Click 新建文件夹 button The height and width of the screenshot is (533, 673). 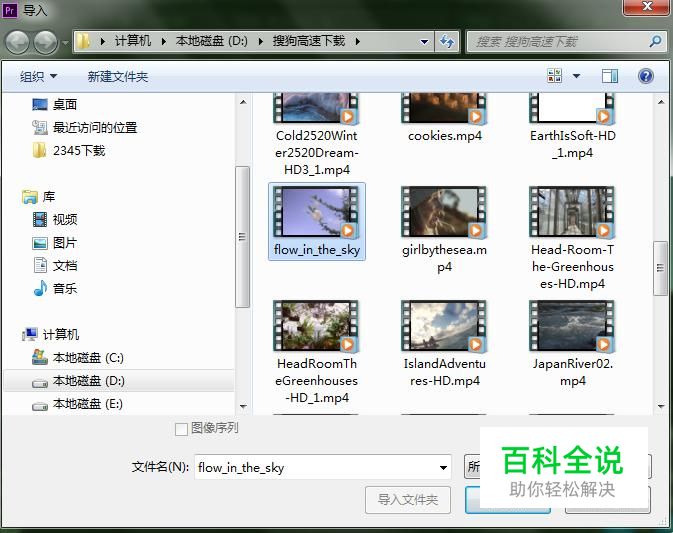point(118,77)
